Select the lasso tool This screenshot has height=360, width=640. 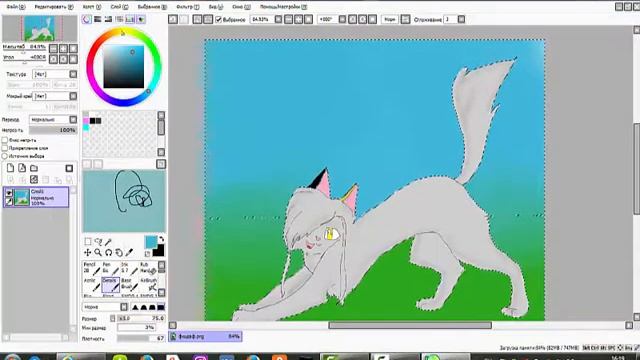(98, 242)
